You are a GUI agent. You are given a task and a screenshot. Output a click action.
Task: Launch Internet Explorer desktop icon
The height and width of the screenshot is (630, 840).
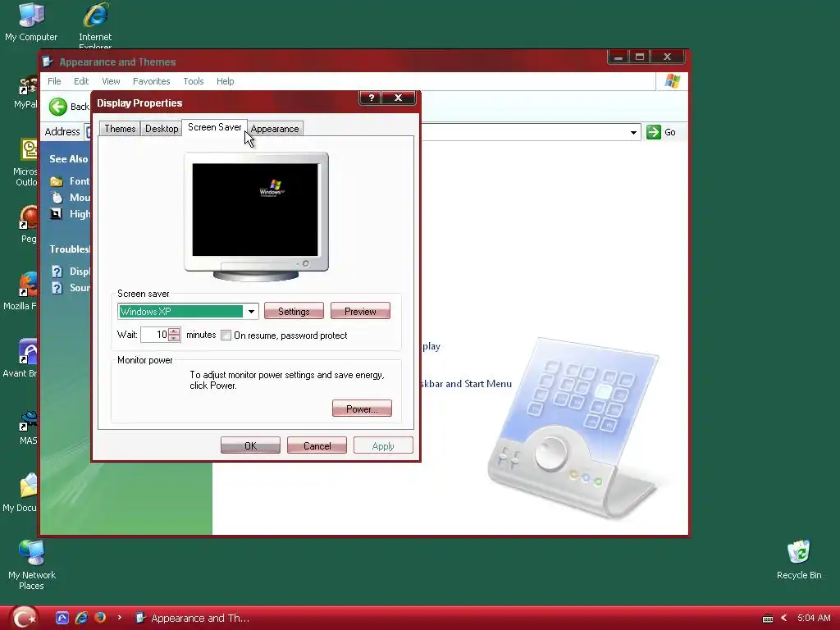click(x=95, y=24)
